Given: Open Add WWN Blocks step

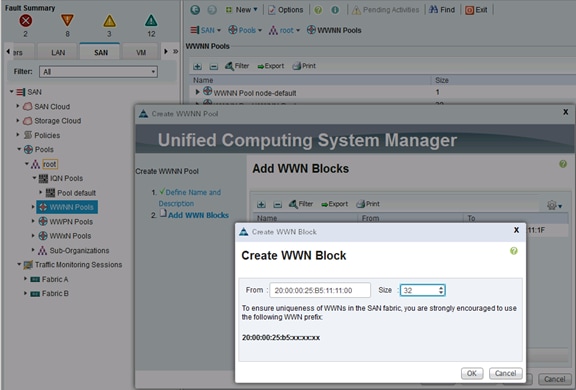Looking at the screenshot, I should pos(198,215).
